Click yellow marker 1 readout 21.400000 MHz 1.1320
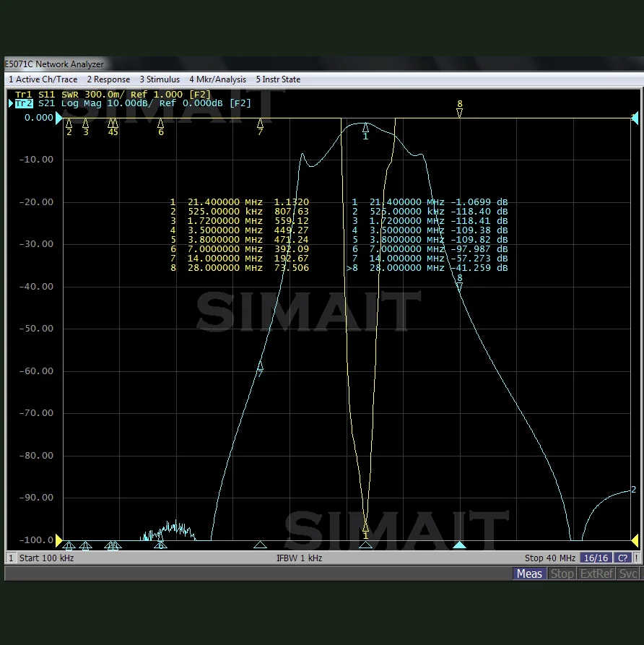The height and width of the screenshot is (645, 644). click(240, 202)
